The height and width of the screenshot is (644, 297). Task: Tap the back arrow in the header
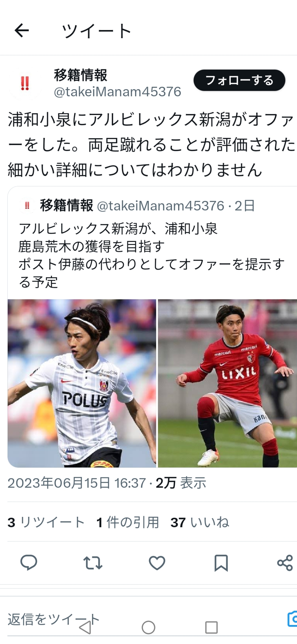pyautogui.click(x=22, y=30)
